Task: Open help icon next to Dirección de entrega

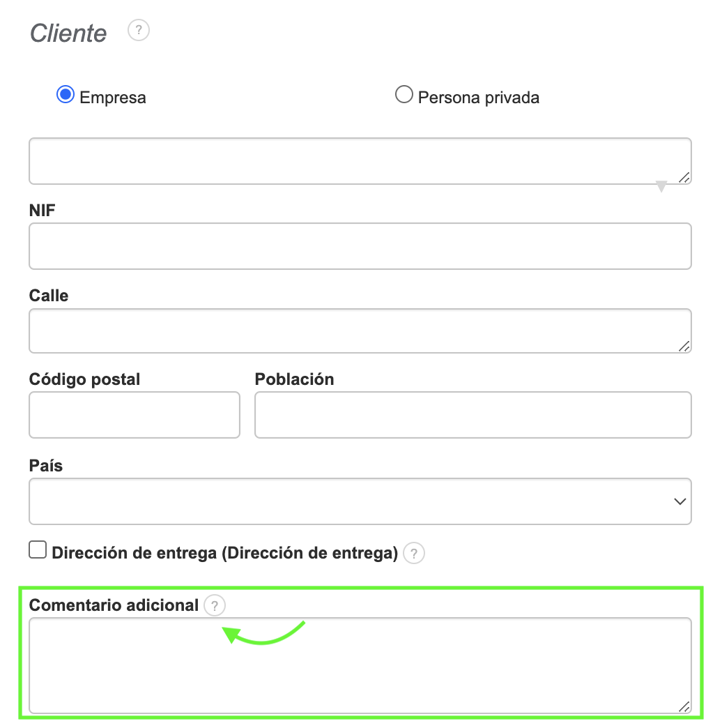Action: [x=413, y=554]
